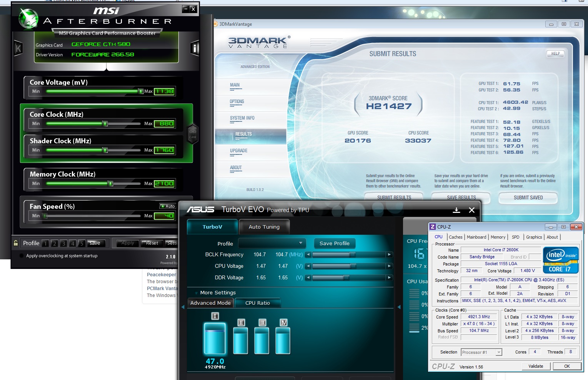588x380 pixels.
Task: Open the TurboV Profile dropdown
Action: pyautogui.click(x=272, y=243)
